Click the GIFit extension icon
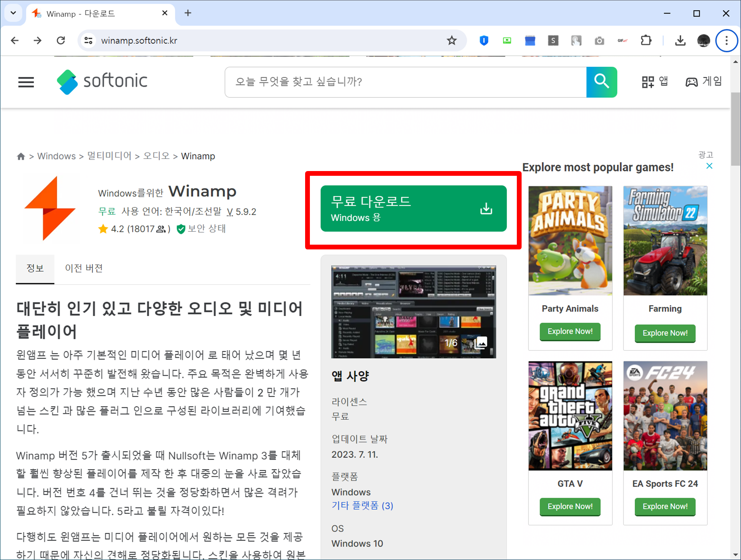The image size is (741, 560). (622, 40)
